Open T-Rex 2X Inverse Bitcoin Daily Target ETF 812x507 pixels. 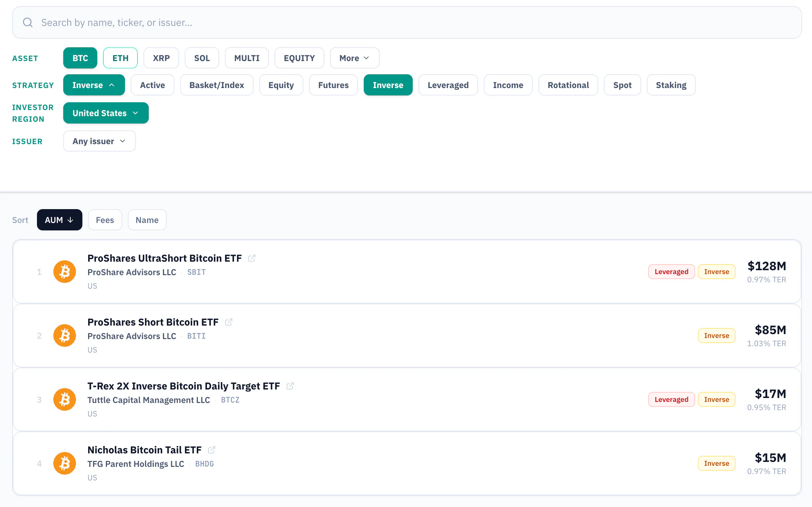click(184, 386)
